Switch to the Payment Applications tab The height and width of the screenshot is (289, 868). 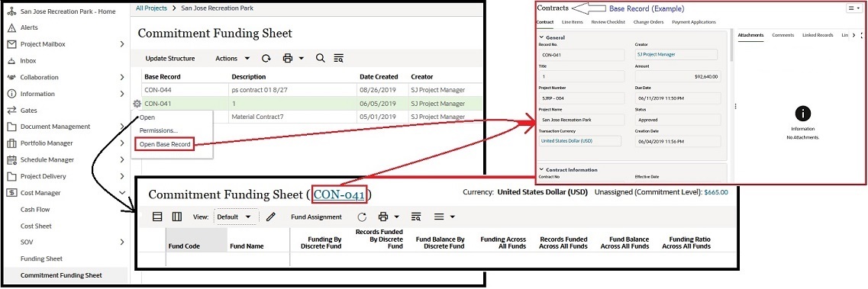tap(694, 22)
